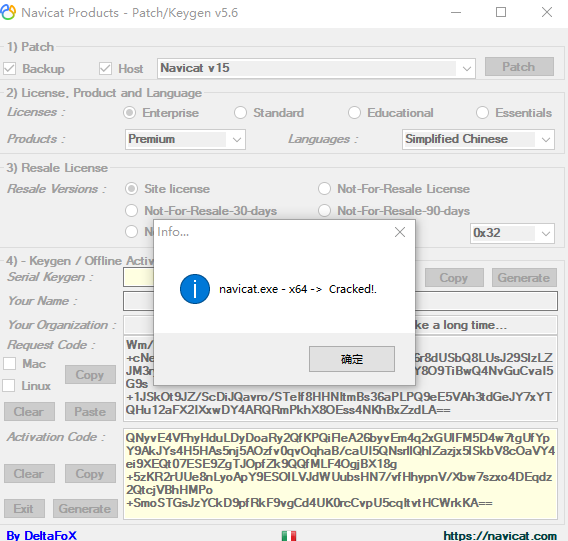Viewport: 568px width, 541px height.
Task: Click the Activation Code text area
Action: tap(340, 474)
